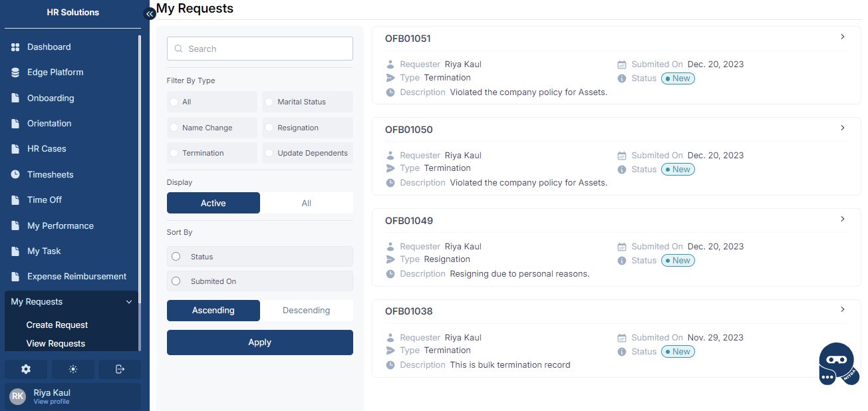Focus the Search input field
This screenshot has width=868, height=411.
tap(259, 49)
